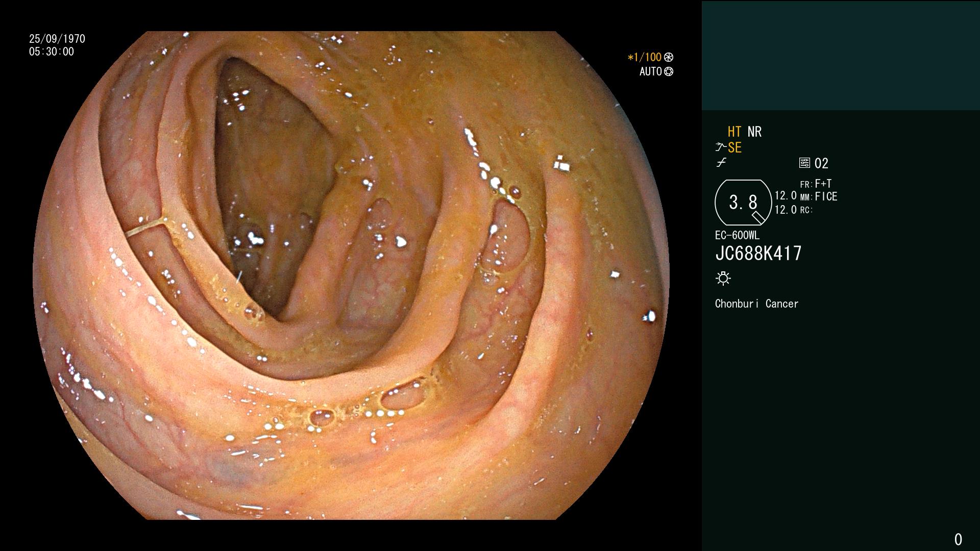Click the SE structure enhancement label
Screen dimensions: 980x551
point(734,148)
